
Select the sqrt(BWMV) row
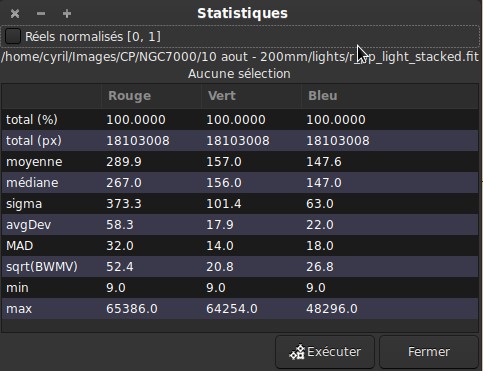point(240,267)
